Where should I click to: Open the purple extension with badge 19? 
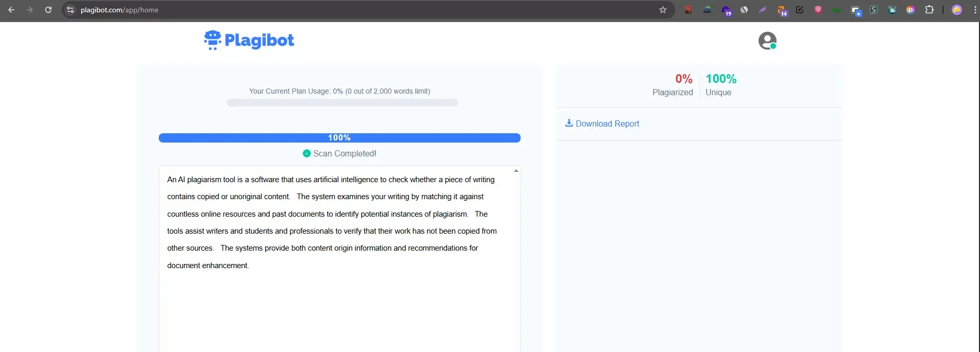click(726, 10)
